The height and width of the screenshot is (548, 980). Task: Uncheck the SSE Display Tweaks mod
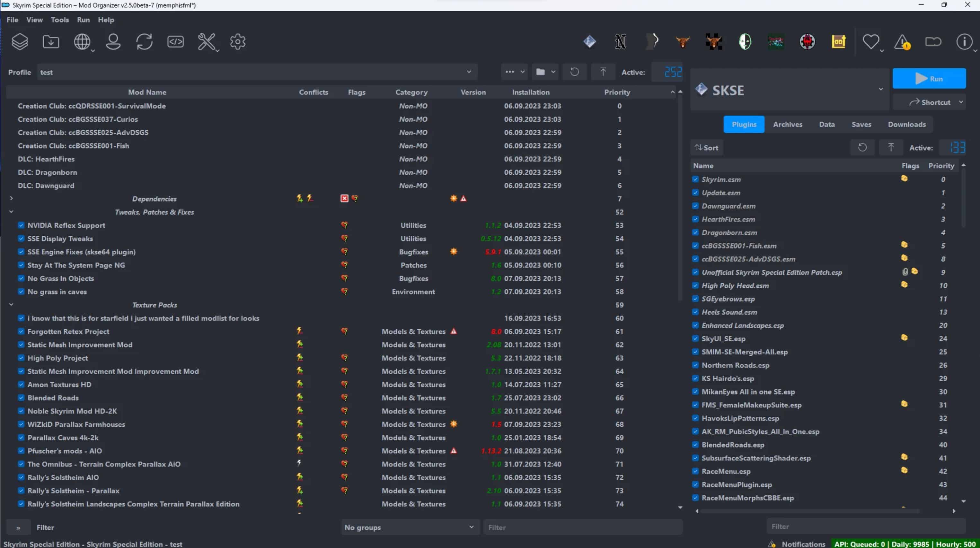[21, 239]
